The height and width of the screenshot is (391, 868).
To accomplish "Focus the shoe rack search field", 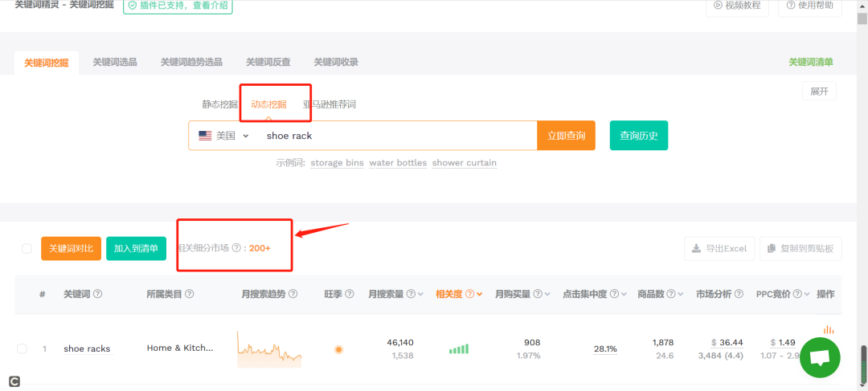I will [x=398, y=136].
